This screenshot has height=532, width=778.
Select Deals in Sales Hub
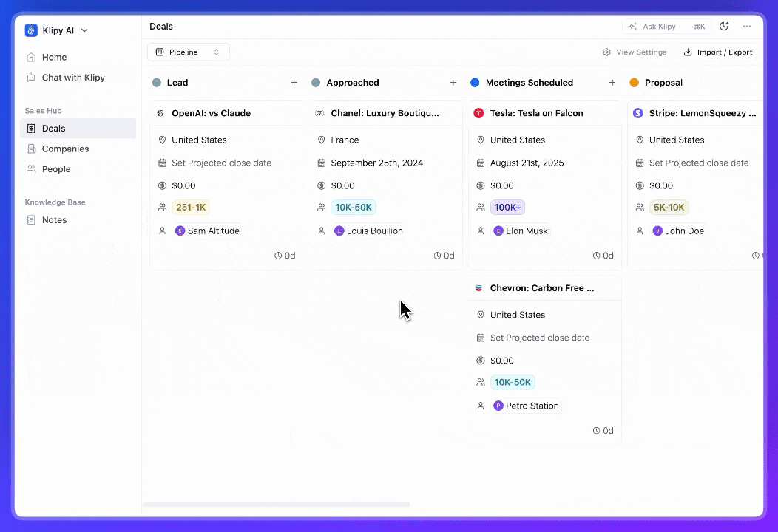78,129
